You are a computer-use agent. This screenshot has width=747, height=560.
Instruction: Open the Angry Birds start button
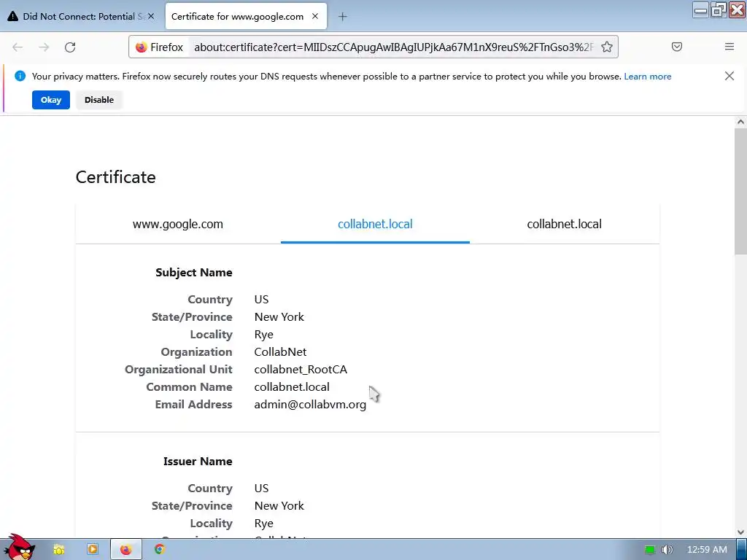pos(19,548)
